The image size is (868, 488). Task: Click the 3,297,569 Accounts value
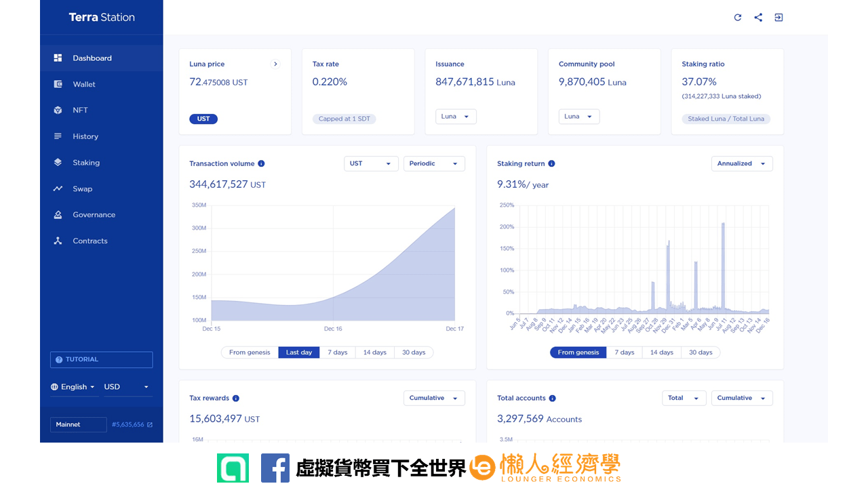(539, 419)
